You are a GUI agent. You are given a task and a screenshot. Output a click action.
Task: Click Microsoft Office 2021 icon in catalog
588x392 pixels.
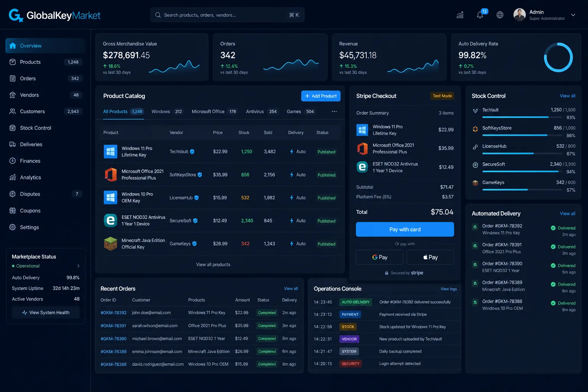(x=111, y=175)
